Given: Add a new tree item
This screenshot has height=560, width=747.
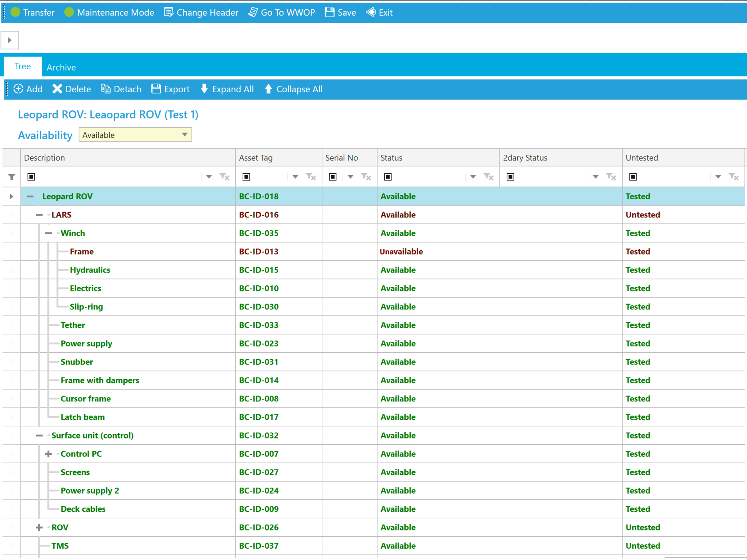Looking at the screenshot, I should (28, 89).
